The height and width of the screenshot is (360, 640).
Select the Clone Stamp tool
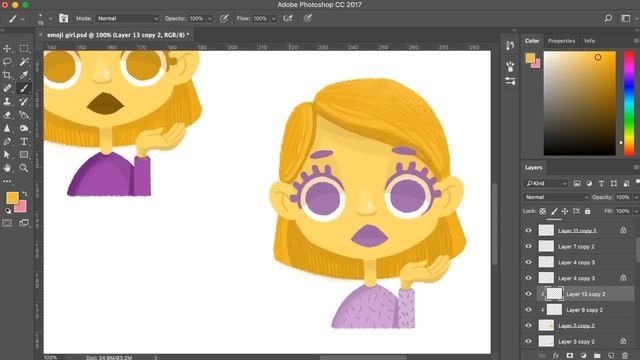point(7,101)
